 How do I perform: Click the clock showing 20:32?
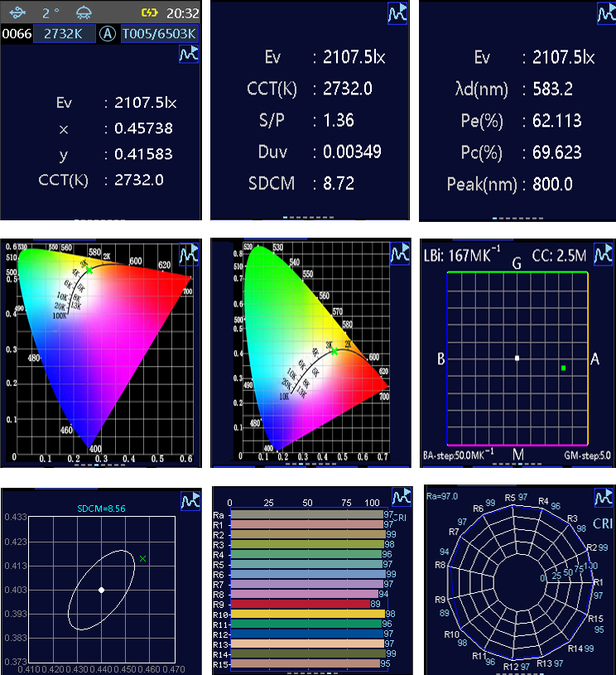coord(181,12)
